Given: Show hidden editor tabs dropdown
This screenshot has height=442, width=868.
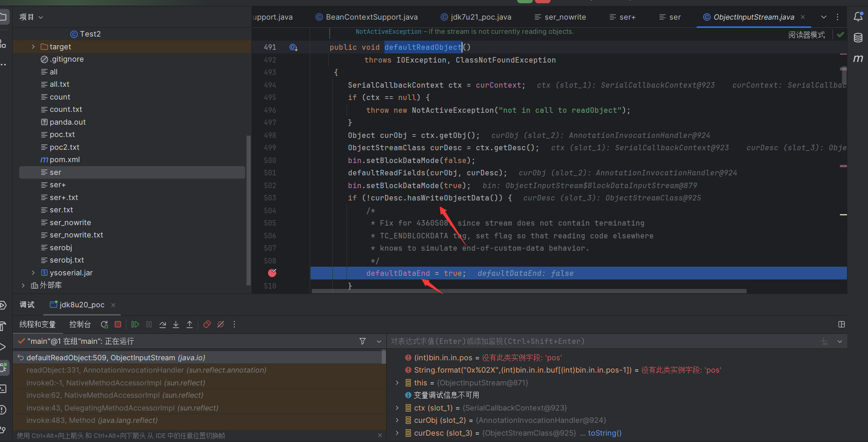Looking at the screenshot, I should [x=824, y=17].
